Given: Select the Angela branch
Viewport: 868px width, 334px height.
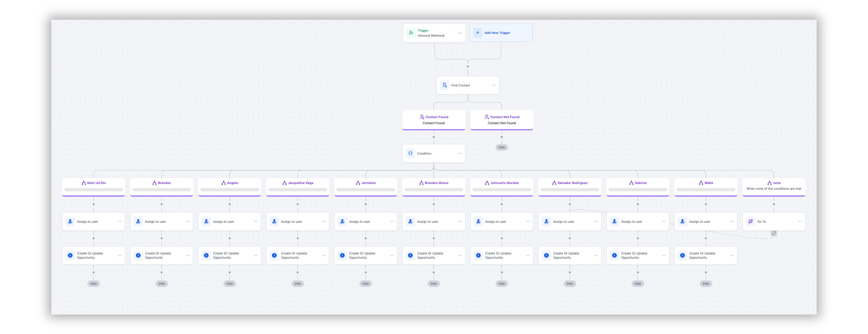Looking at the screenshot, I should (x=230, y=187).
